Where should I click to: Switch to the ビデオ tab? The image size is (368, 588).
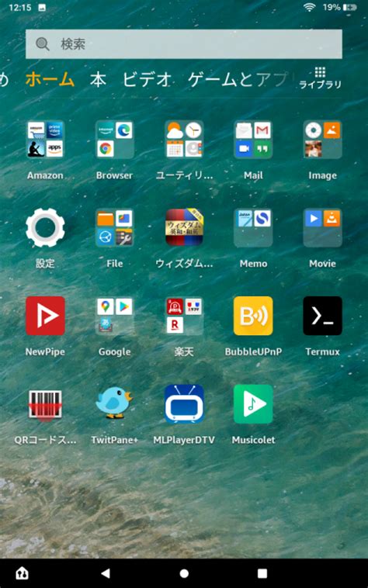[147, 79]
